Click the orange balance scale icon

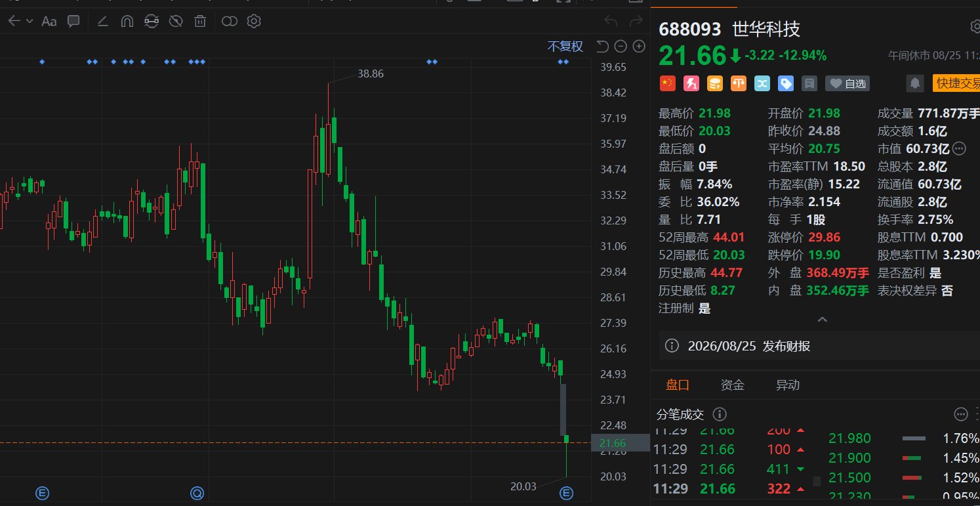[739, 83]
